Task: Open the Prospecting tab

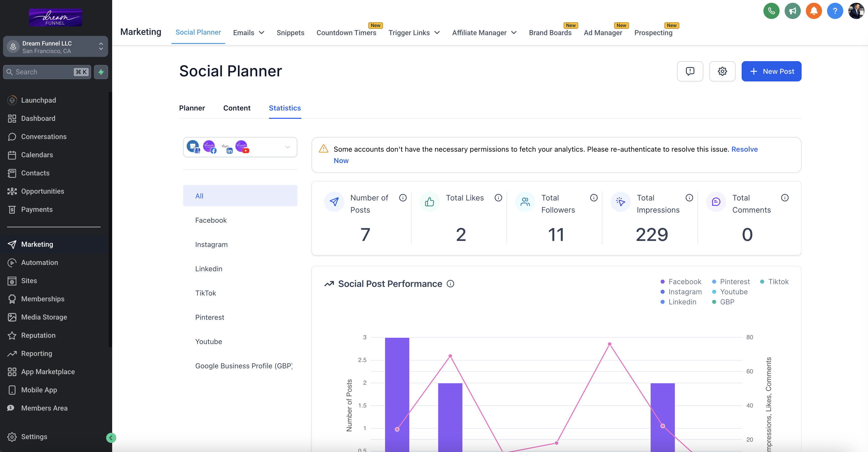Action: tap(653, 33)
